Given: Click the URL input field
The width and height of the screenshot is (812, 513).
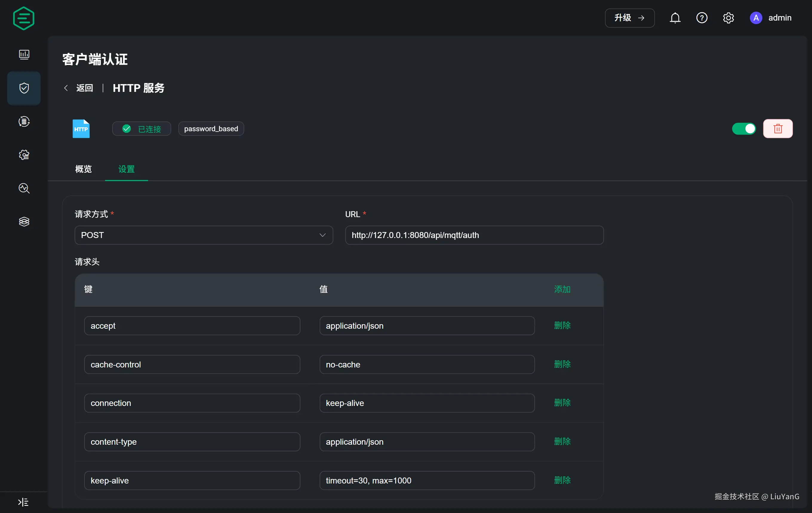Looking at the screenshot, I should (474, 235).
